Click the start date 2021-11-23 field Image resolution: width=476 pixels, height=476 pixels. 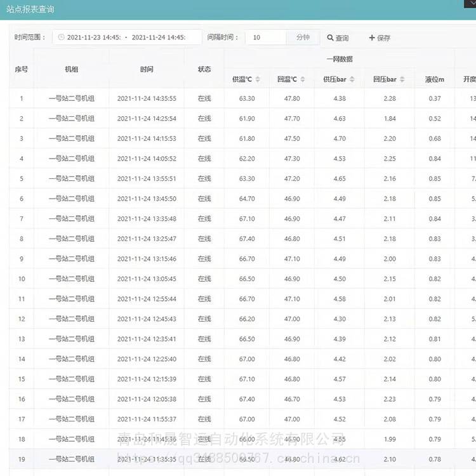[94, 37]
